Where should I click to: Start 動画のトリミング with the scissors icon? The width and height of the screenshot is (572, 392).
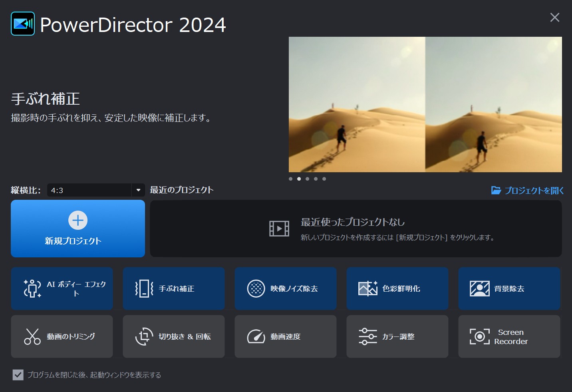62,336
